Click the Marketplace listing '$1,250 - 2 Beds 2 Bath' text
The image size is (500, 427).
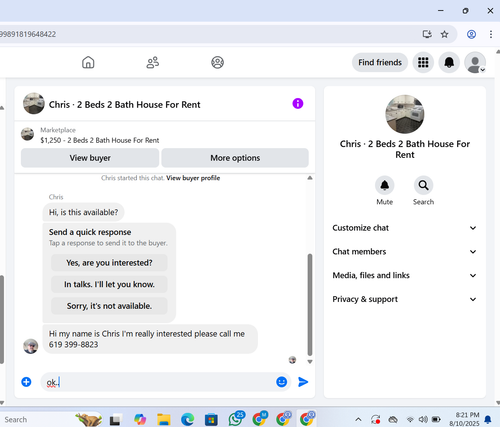point(100,140)
